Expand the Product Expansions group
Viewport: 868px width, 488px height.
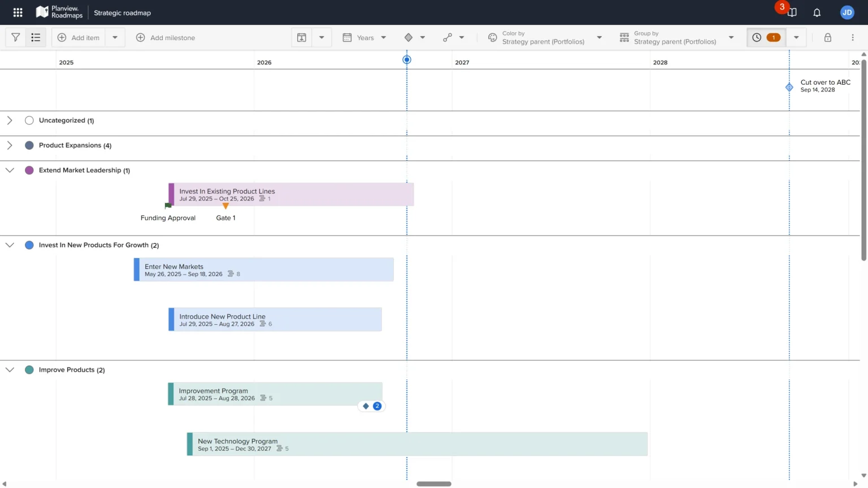tap(10, 145)
